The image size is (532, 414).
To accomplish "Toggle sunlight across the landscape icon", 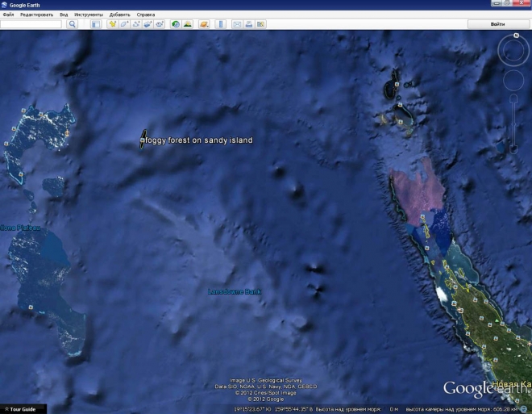I will point(188,24).
